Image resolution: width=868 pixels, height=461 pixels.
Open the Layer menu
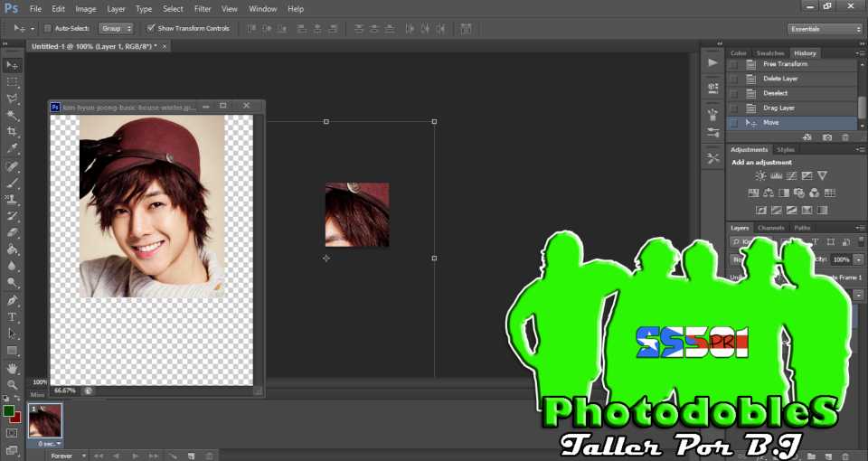coord(116,9)
